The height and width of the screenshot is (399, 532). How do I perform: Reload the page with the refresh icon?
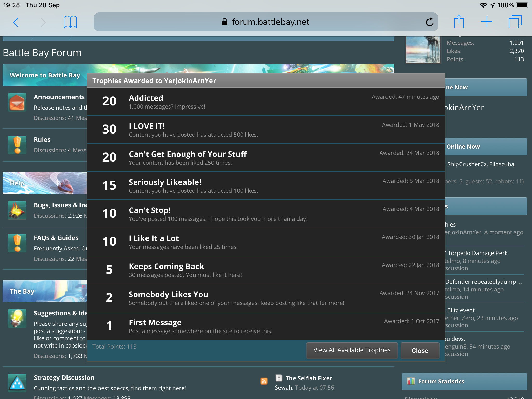(429, 22)
